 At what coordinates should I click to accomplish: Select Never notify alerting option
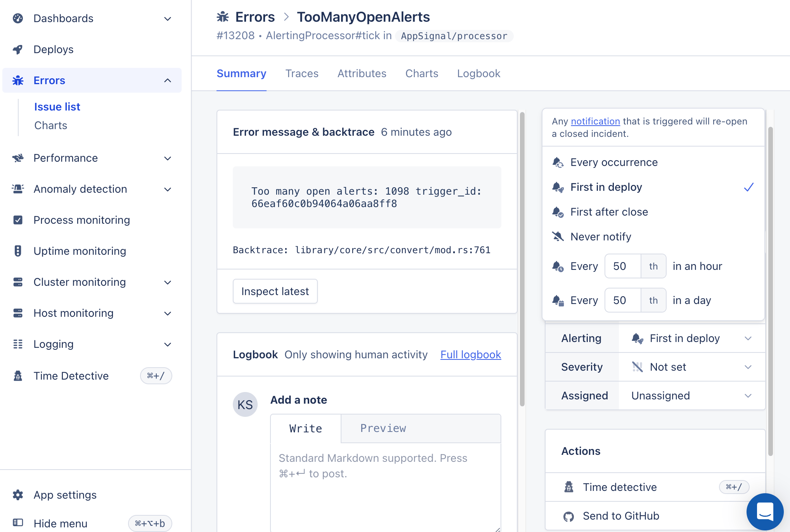pos(653,237)
